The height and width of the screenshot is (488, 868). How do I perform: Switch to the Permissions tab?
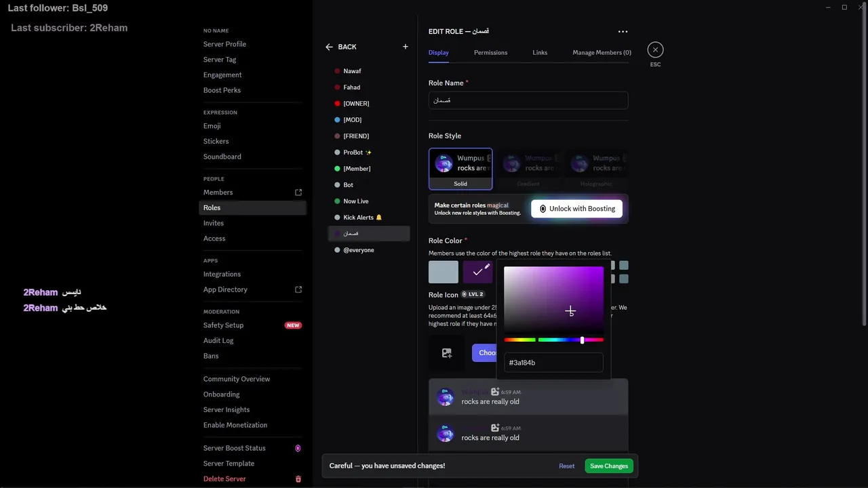click(490, 52)
